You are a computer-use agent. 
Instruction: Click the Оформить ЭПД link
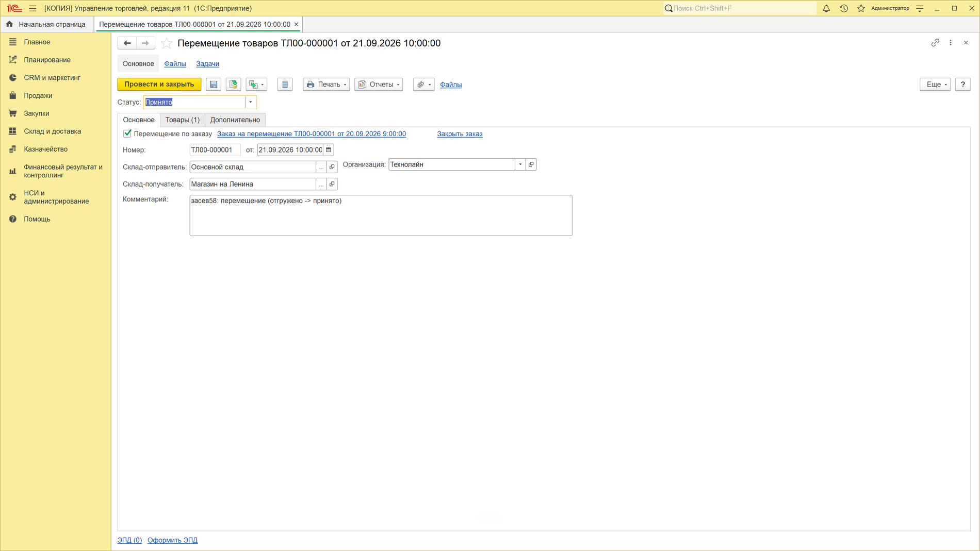pos(172,540)
